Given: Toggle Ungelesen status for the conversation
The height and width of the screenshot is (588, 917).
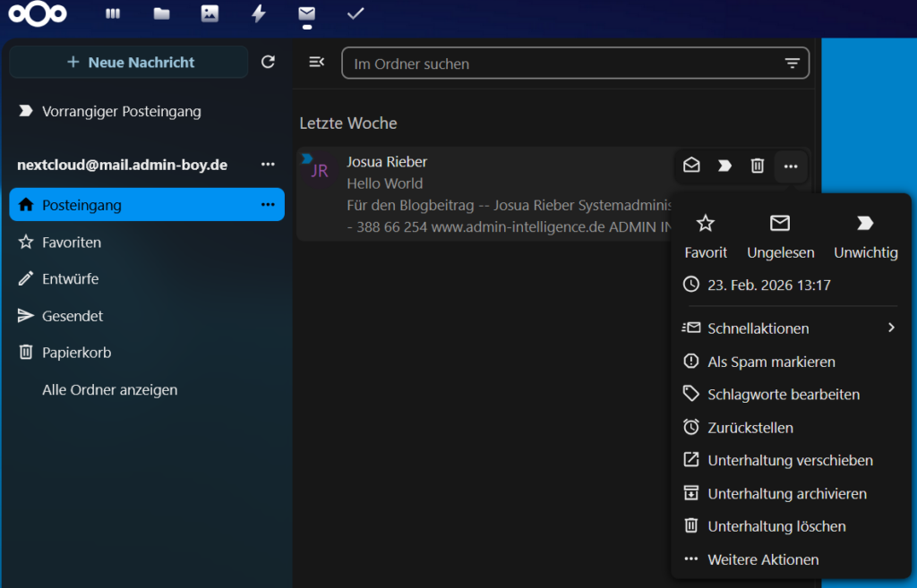Looking at the screenshot, I should (780, 234).
